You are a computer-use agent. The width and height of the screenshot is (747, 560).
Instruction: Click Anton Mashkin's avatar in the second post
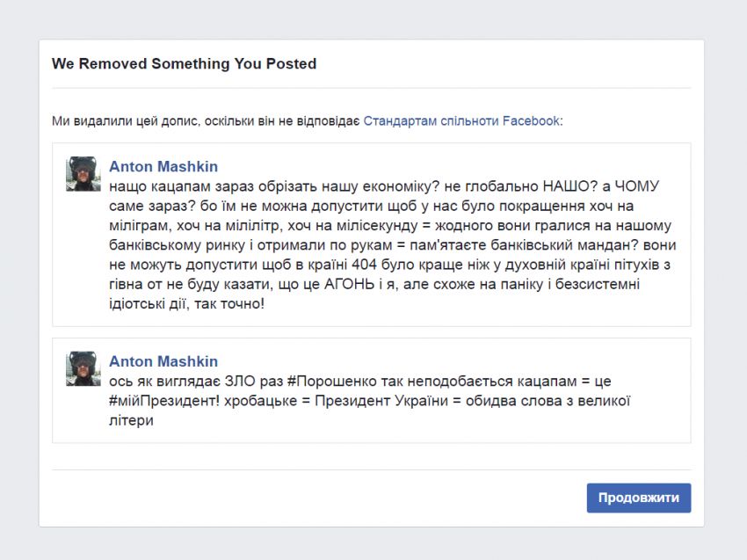(83, 369)
